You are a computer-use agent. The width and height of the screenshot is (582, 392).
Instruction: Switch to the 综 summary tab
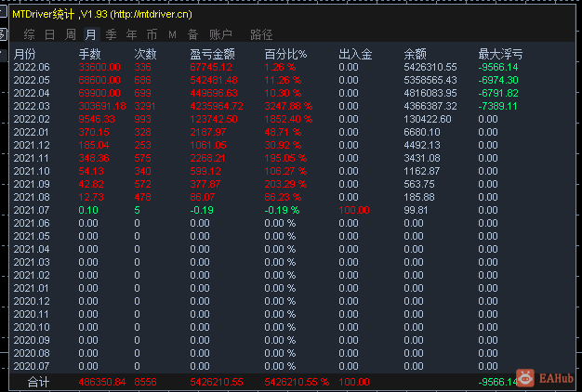click(x=29, y=35)
